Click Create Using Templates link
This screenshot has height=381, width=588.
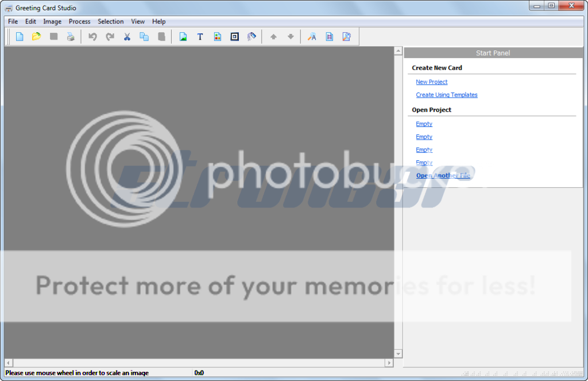coord(447,95)
